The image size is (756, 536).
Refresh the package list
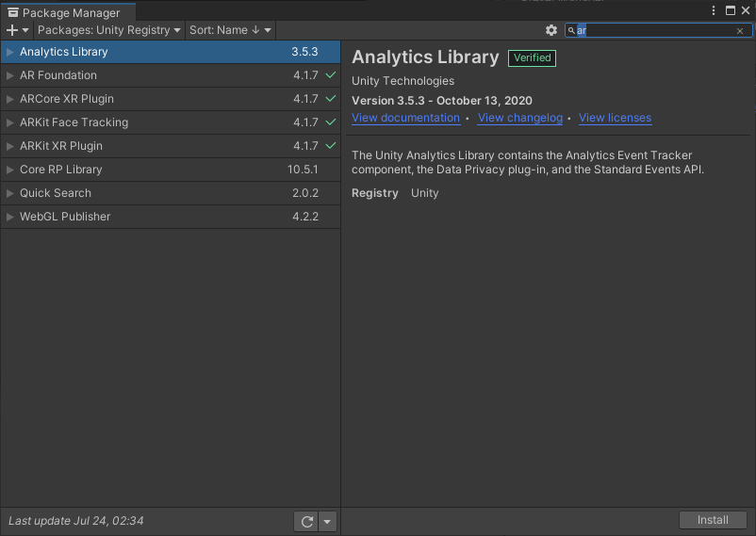(306, 521)
